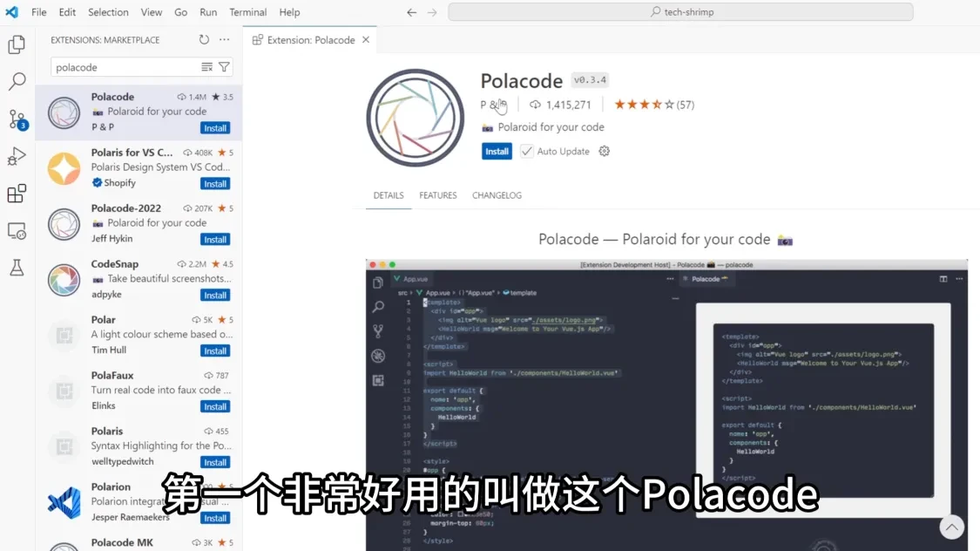Screen dimensions: 980x551
Task: Open the Testing flask icon
Action: [x=17, y=268]
